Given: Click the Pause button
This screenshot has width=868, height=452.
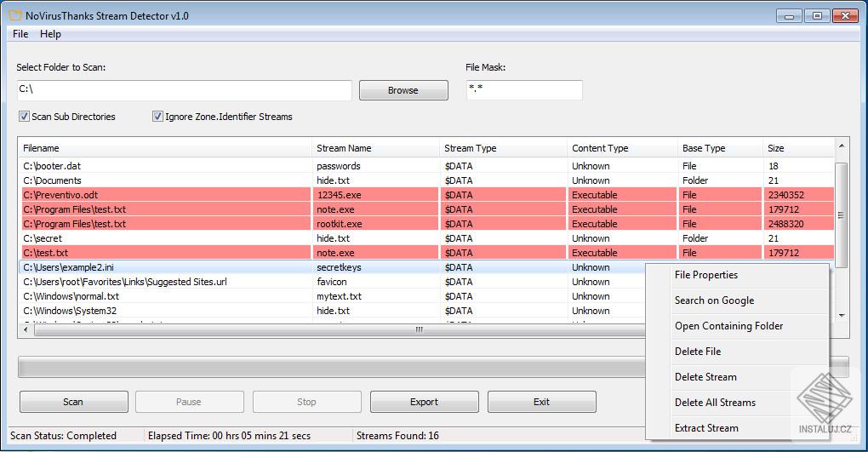Looking at the screenshot, I should point(189,402).
